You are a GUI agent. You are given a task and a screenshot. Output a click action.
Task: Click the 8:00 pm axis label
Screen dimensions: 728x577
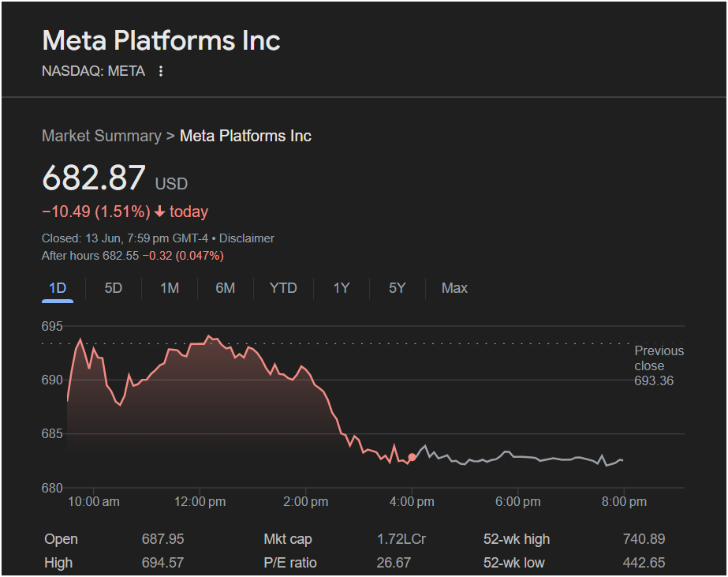624,502
